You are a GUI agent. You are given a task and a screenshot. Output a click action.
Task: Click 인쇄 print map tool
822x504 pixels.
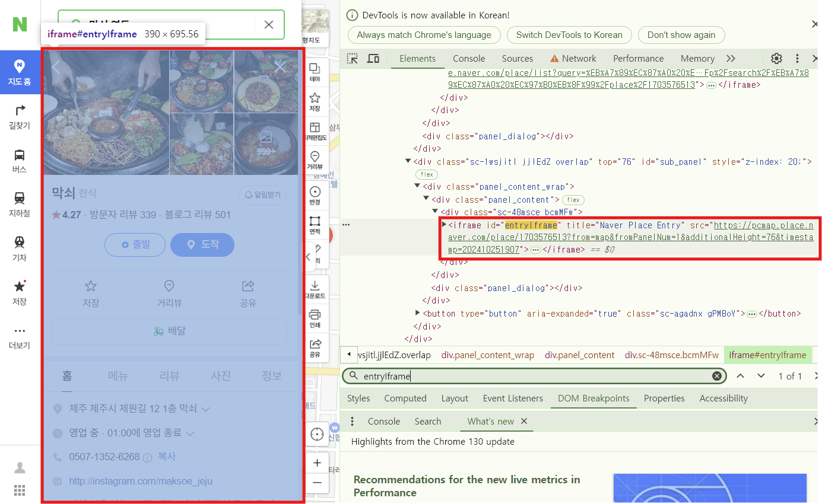pos(315,318)
